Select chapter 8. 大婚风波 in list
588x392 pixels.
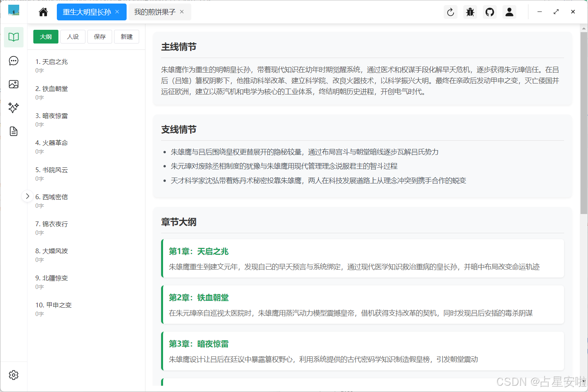(x=86, y=255)
